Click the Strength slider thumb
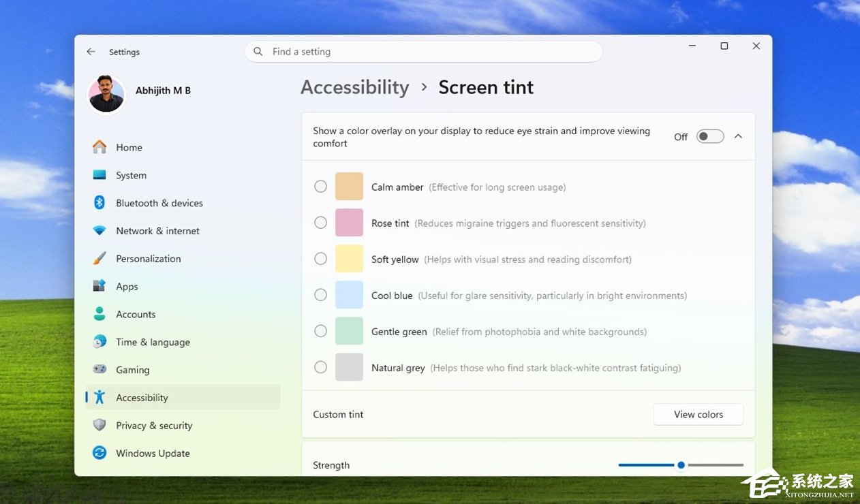The width and height of the screenshot is (860, 504). [x=681, y=465]
